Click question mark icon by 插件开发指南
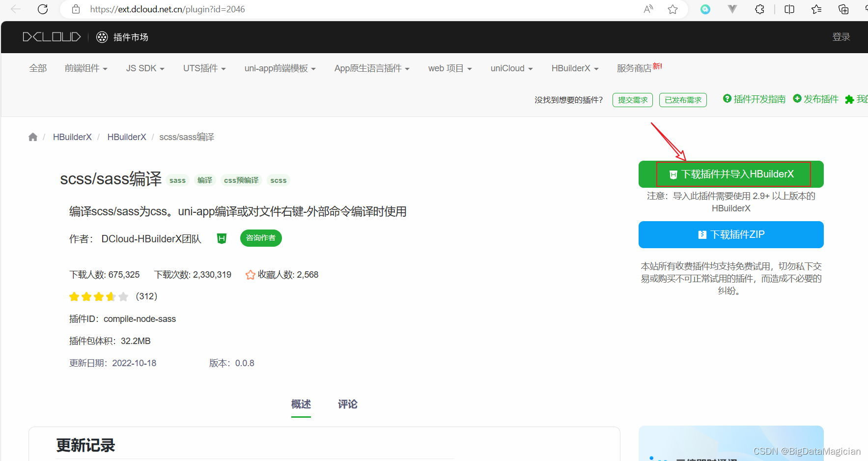Image resolution: width=868 pixels, height=461 pixels. [x=727, y=99]
